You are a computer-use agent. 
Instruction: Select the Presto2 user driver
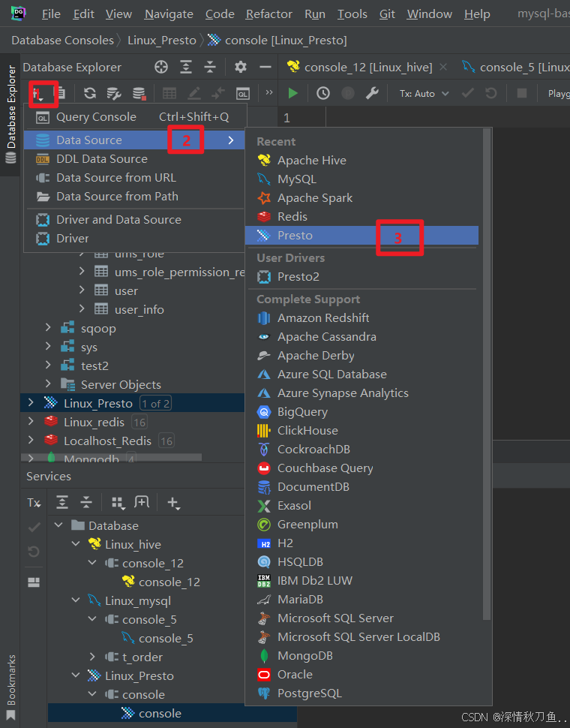point(361,277)
